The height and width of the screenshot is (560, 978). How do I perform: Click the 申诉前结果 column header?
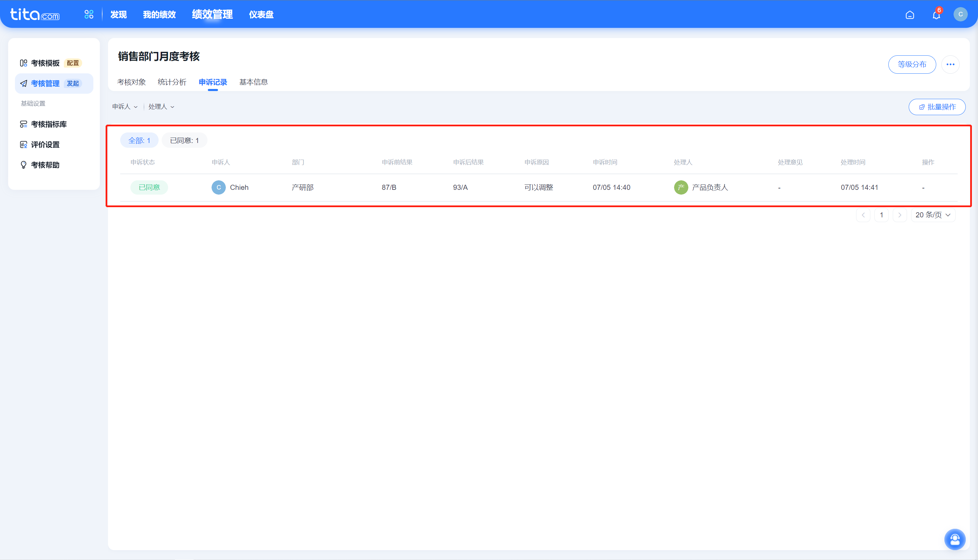pos(397,162)
